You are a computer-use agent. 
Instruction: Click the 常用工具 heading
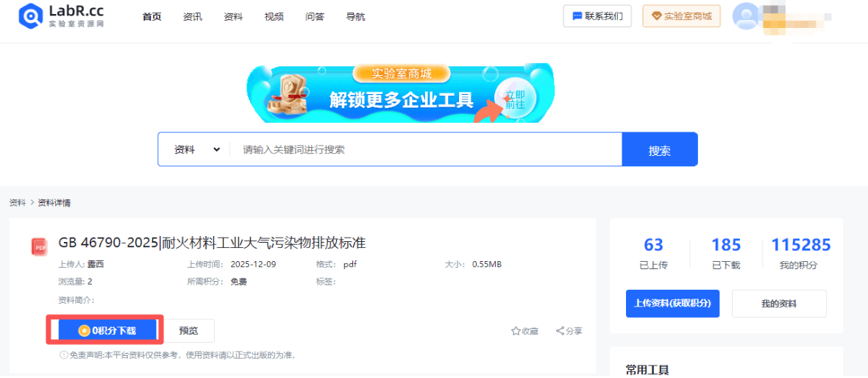(647, 370)
